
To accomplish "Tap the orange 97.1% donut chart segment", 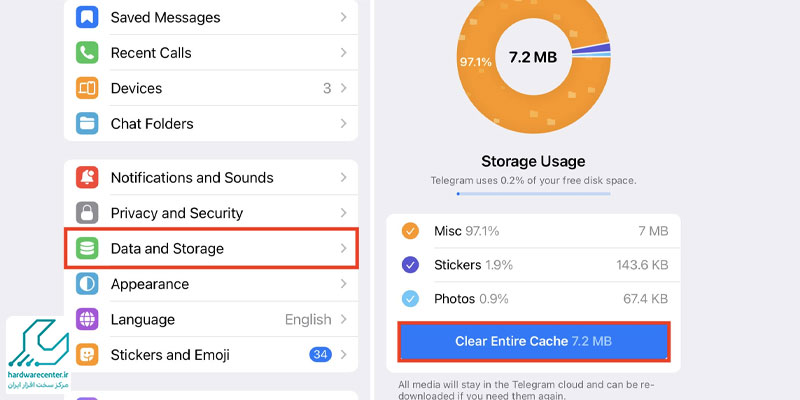I will (476, 62).
